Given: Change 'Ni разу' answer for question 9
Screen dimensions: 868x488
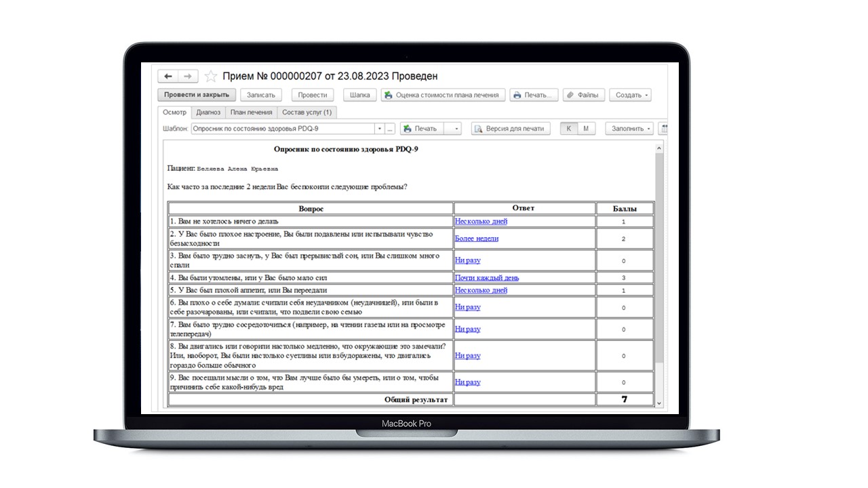Looking at the screenshot, I should [467, 382].
